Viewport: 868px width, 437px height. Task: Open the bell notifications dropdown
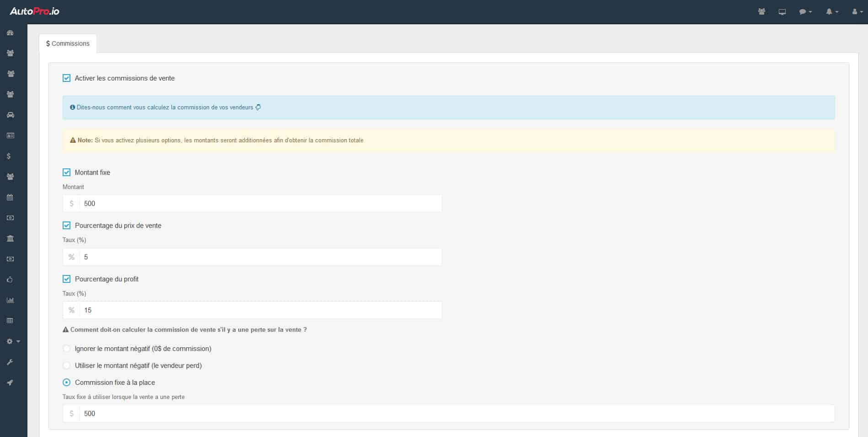tap(832, 12)
